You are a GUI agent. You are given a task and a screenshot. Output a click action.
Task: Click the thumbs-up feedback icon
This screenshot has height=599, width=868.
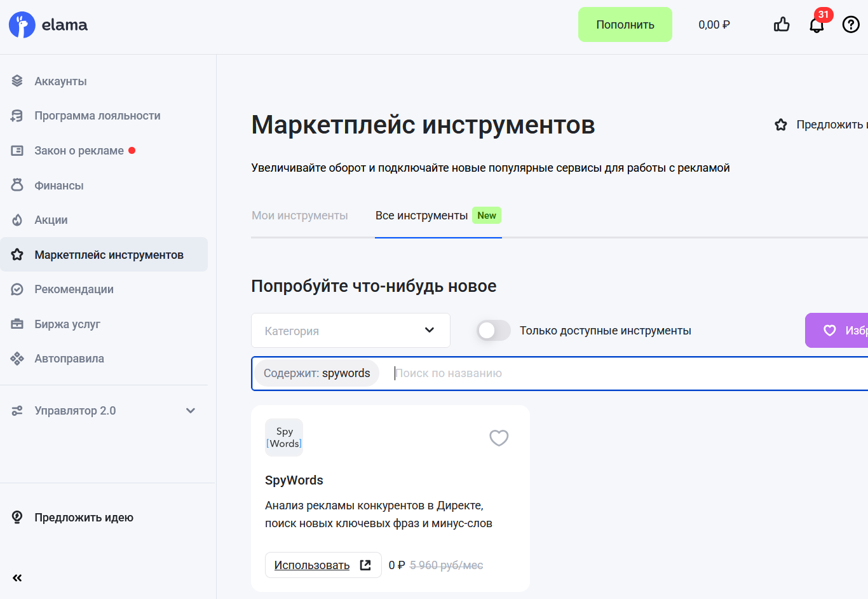coord(781,24)
